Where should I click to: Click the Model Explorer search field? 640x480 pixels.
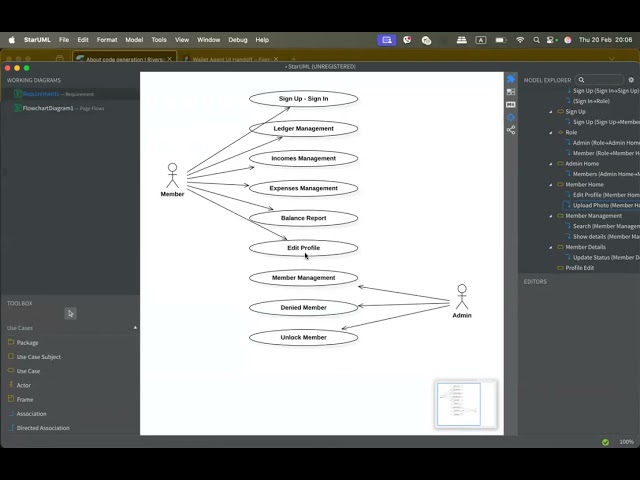click(x=599, y=80)
